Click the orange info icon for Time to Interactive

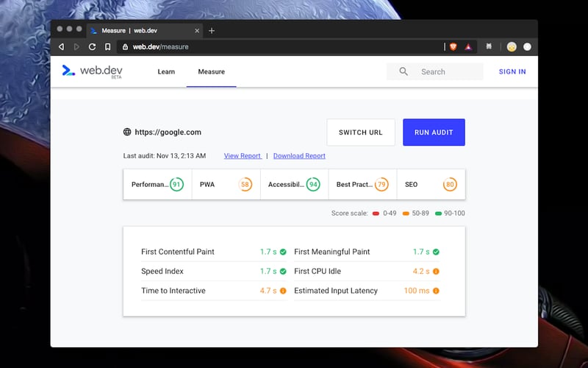click(x=283, y=291)
